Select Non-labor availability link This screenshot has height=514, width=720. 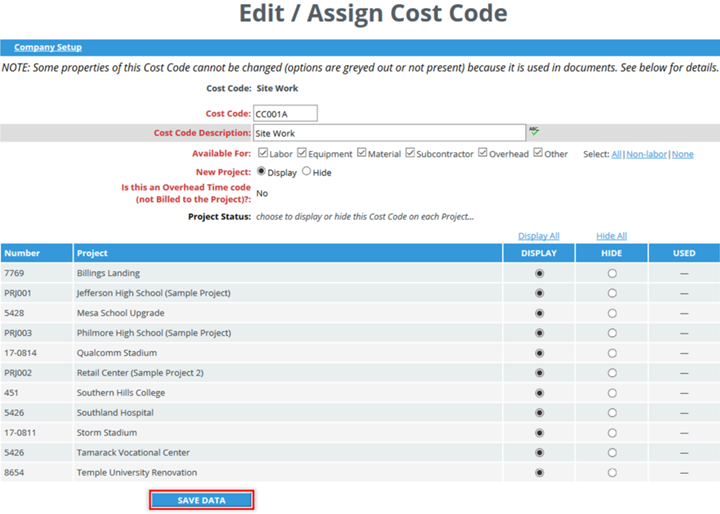(647, 154)
